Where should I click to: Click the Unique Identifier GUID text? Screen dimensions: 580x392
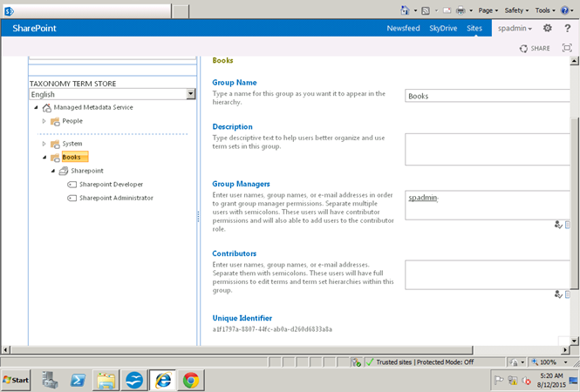272,329
